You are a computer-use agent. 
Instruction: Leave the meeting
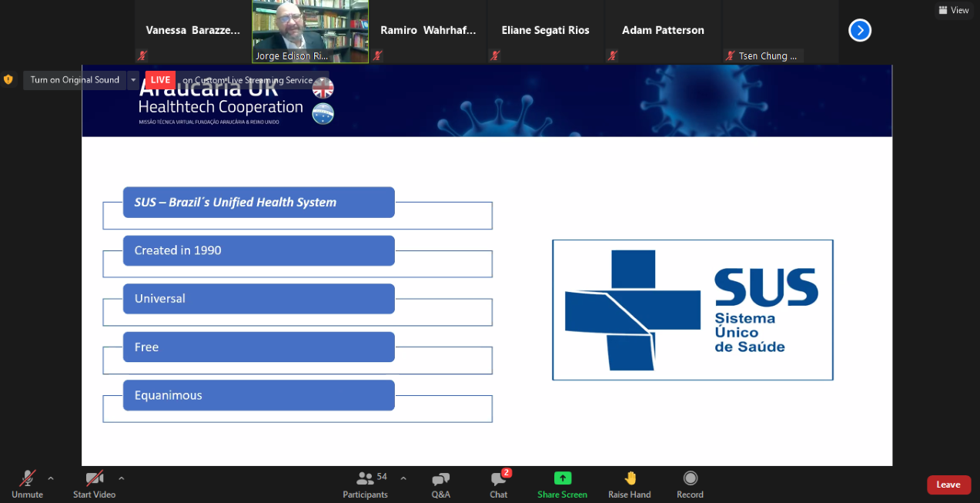pyautogui.click(x=948, y=485)
